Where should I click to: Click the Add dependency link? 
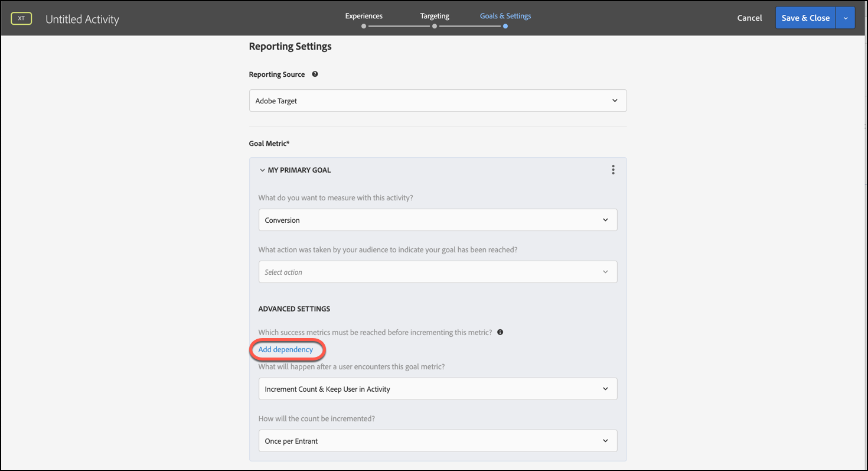coord(286,349)
